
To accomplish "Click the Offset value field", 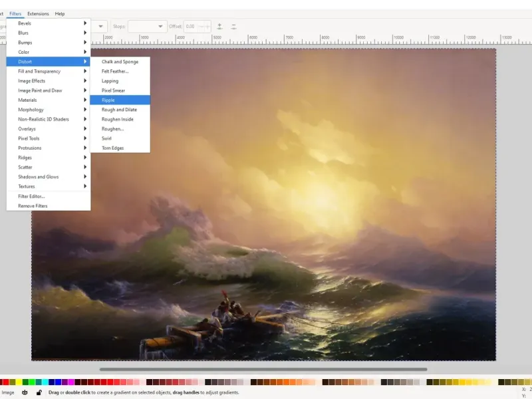I will (x=192, y=27).
